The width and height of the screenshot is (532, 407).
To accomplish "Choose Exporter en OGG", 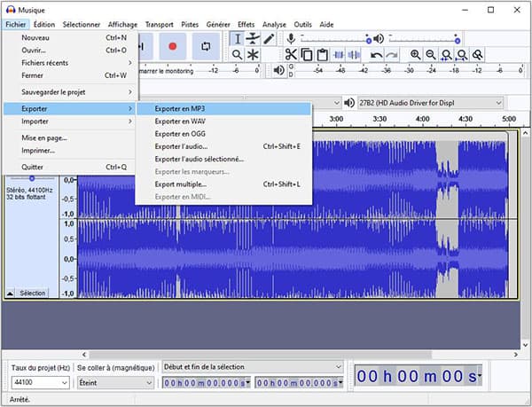I will coord(223,134).
